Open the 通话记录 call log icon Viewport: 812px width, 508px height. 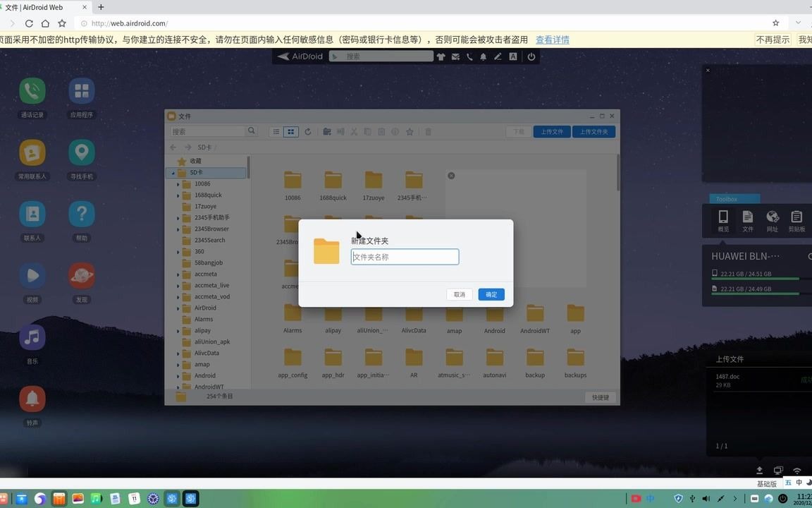(32, 91)
